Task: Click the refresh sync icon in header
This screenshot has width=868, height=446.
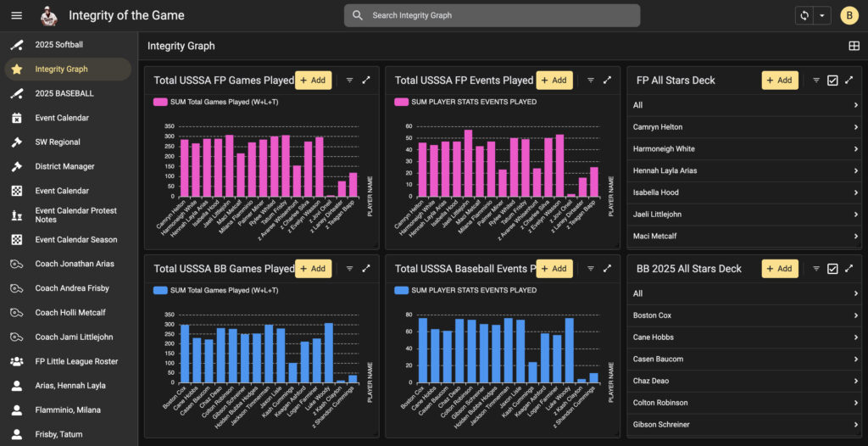Action: [x=804, y=15]
